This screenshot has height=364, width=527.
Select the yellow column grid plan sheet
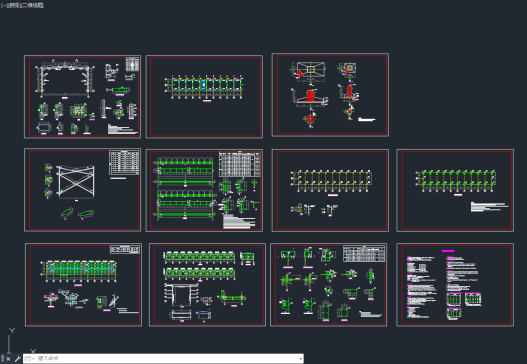[330, 190]
